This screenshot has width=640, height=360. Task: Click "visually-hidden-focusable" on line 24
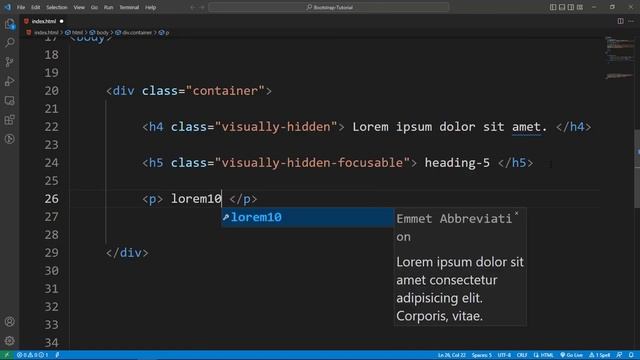[312, 163]
